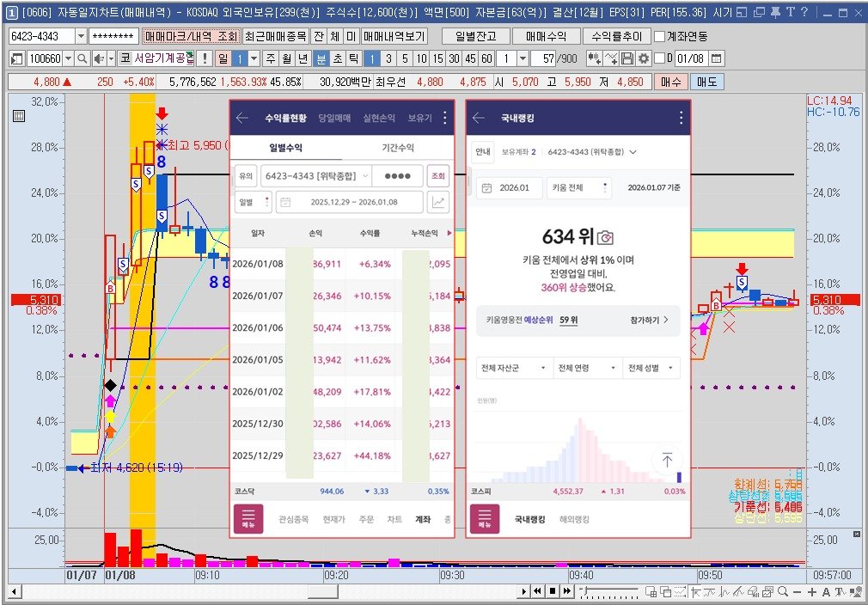Open the three-dot menu on 국내랭킹 panel

[681, 118]
